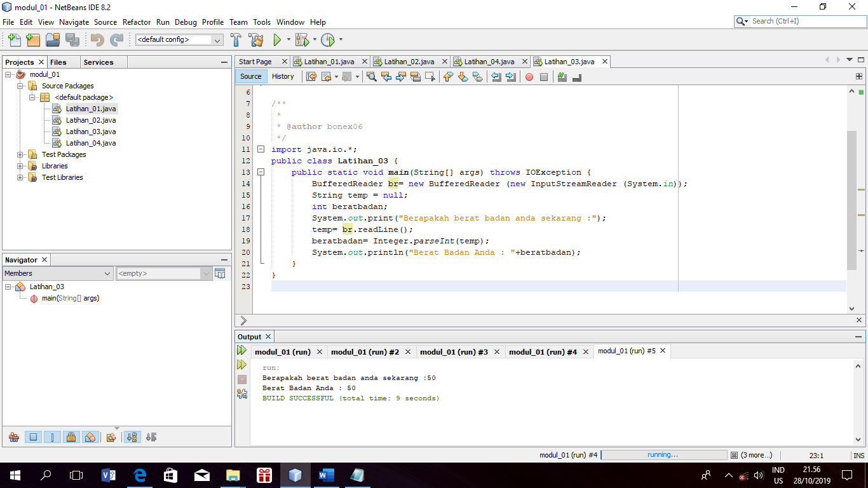868x488 pixels.
Task: Click the Previous Bookmark icon
Action: (x=448, y=77)
